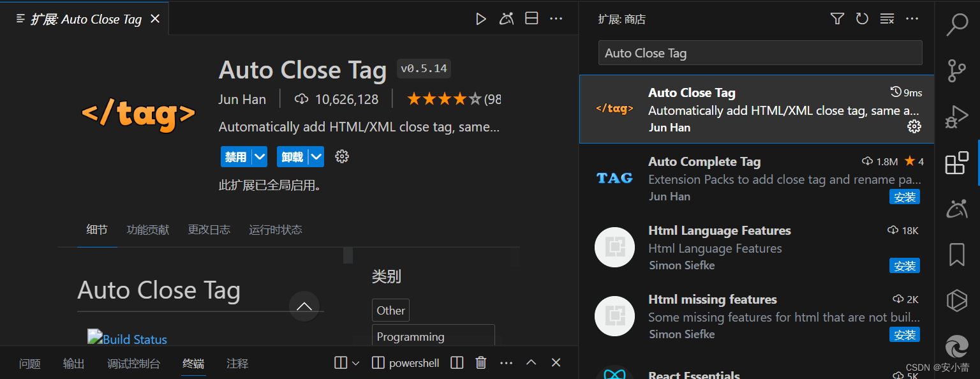Split the terminal pane
Image resolution: width=980 pixels, height=379 pixels.
click(x=457, y=363)
